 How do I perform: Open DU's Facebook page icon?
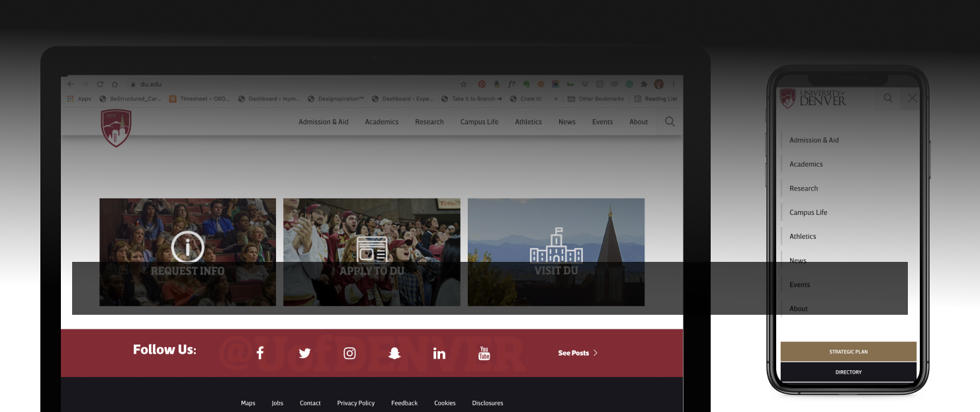[x=260, y=353]
